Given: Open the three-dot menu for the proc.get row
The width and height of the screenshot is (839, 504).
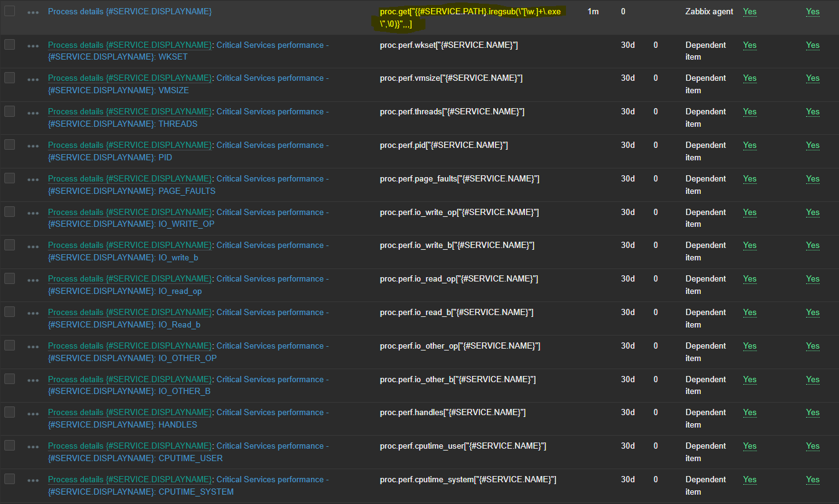Looking at the screenshot, I should 33,12.
